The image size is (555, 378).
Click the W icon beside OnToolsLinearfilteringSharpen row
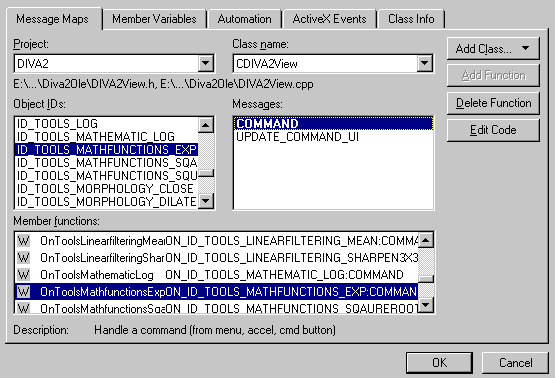pos(23,258)
